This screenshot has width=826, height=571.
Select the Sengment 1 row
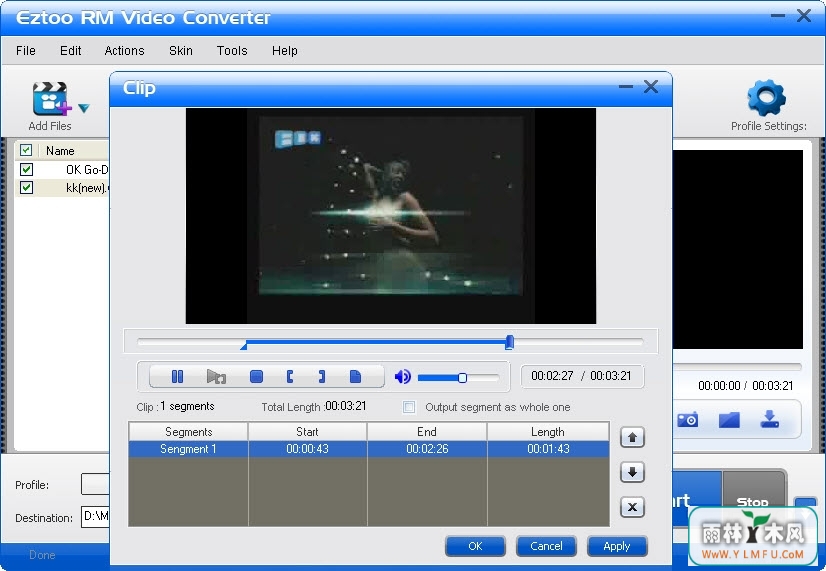click(369, 449)
